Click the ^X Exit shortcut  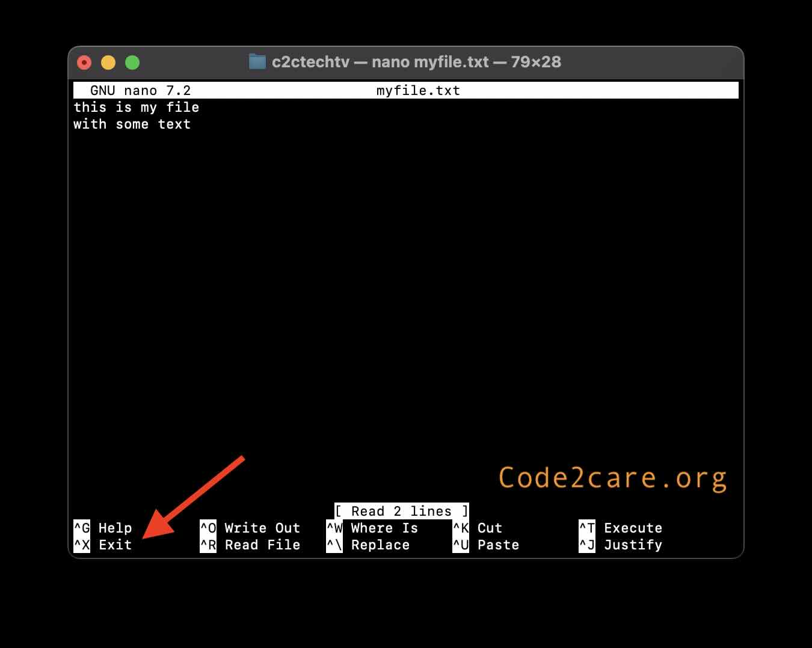[103, 545]
